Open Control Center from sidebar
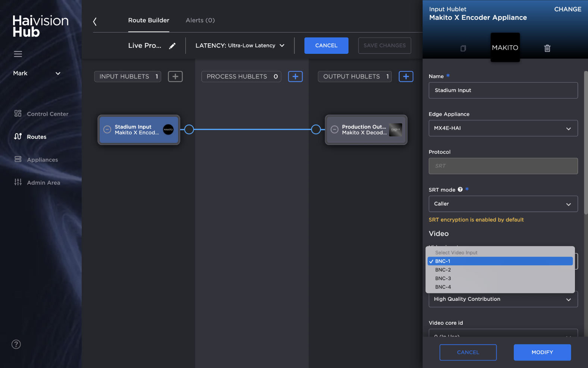This screenshot has width=588, height=368. tap(41, 114)
